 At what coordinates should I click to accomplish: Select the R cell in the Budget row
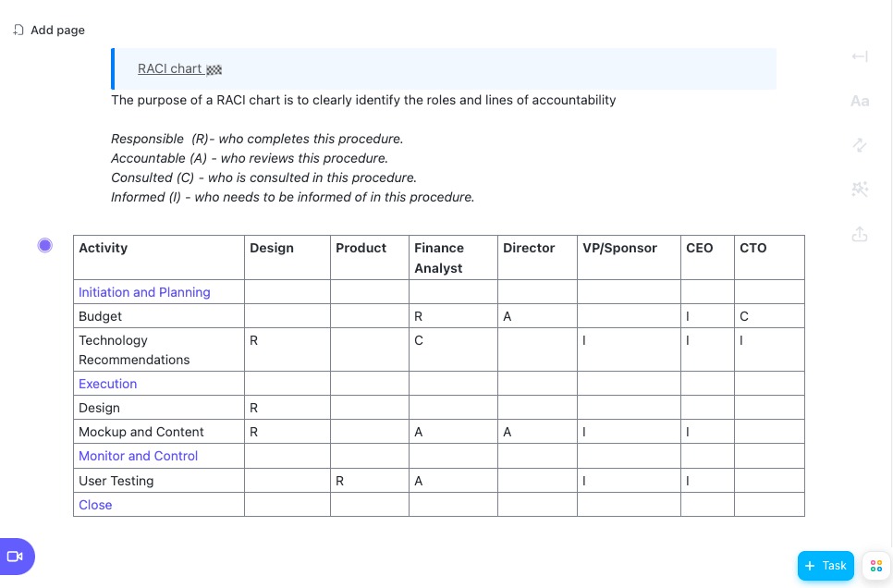click(453, 316)
